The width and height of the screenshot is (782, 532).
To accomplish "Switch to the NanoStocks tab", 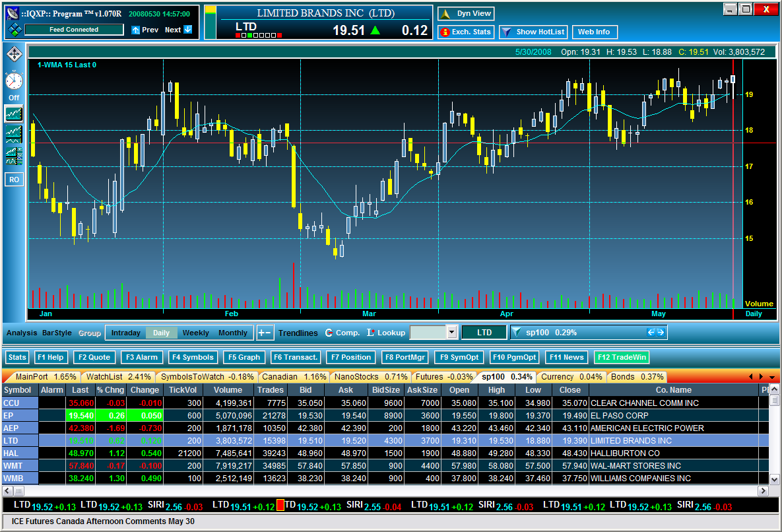I will click(x=371, y=377).
